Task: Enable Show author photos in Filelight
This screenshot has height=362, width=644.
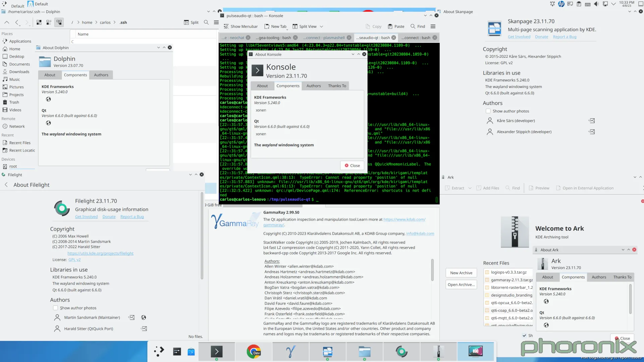Action: [x=55, y=308]
